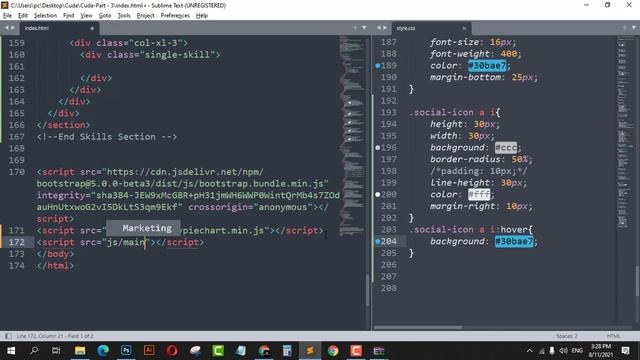Launch Microsoft Edge from the taskbar

pos(103,351)
